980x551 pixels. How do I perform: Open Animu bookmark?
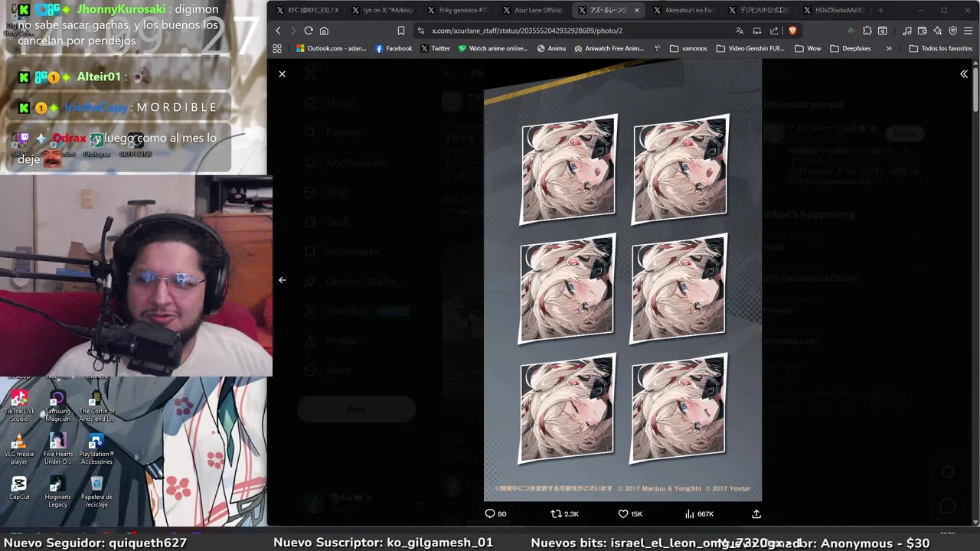pos(551,48)
